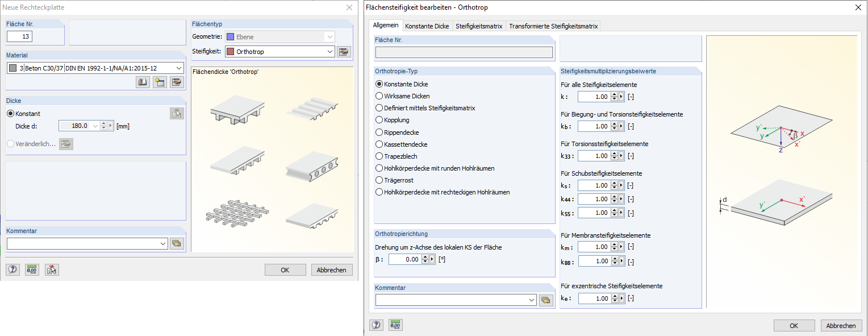Screen dimensions: 868x336
Task: Increase Dicke d using the up stepper arrow
Action: (x=103, y=122)
